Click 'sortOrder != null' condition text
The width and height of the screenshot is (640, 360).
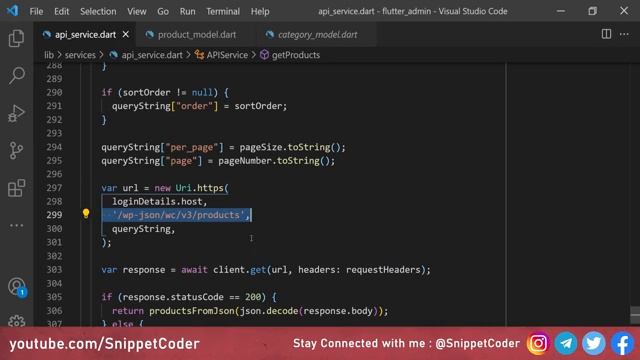tap(168, 93)
